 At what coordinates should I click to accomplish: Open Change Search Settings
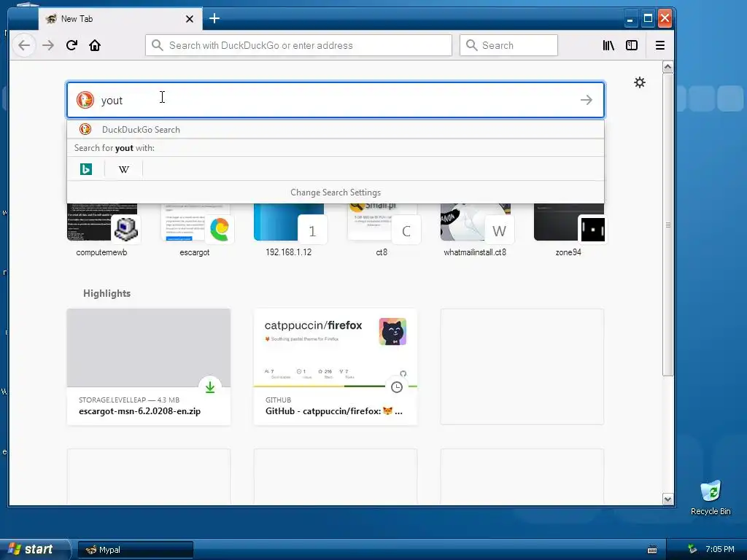tap(336, 192)
